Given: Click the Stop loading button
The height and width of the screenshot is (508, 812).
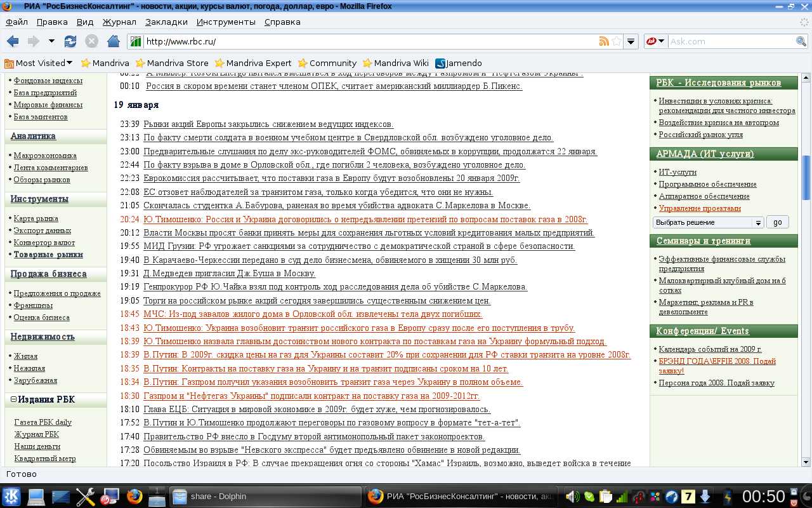Looking at the screenshot, I should (91, 41).
